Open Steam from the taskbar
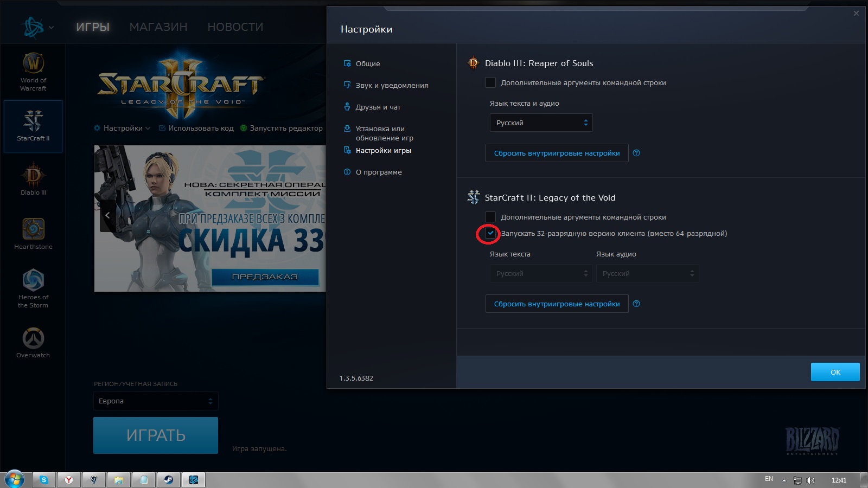This screenshot has width=868, height=488. 169,480
